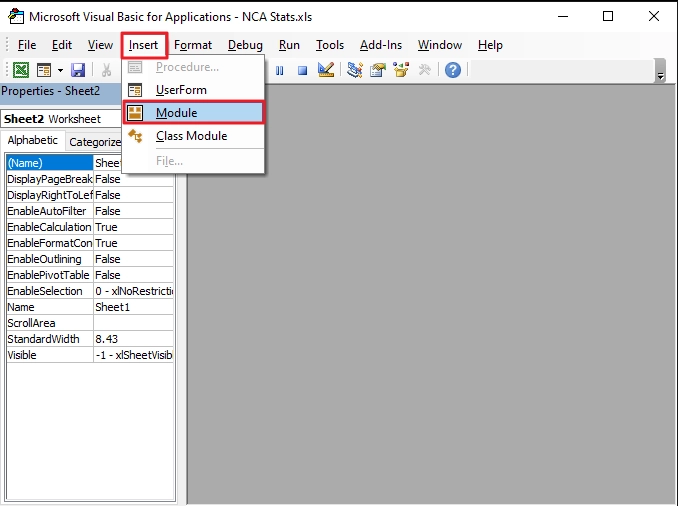
Task: Select the EnableAutoFilter property
Action: pyautogui.click(x=49, y=211)
